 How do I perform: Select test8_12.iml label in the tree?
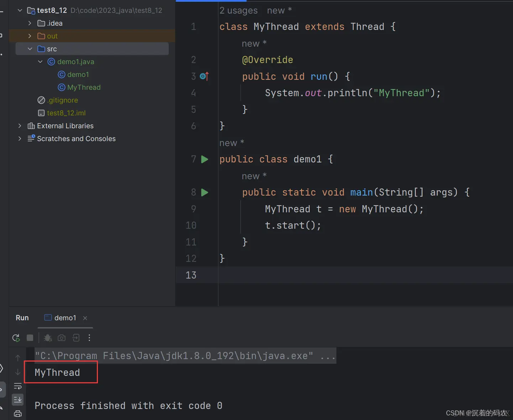[x=66, y=113]
